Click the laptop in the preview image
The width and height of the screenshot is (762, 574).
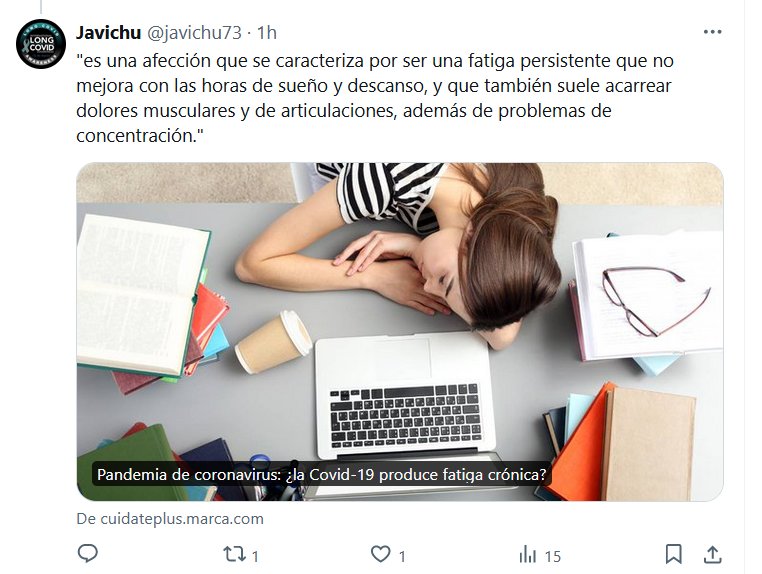[403, 395]
